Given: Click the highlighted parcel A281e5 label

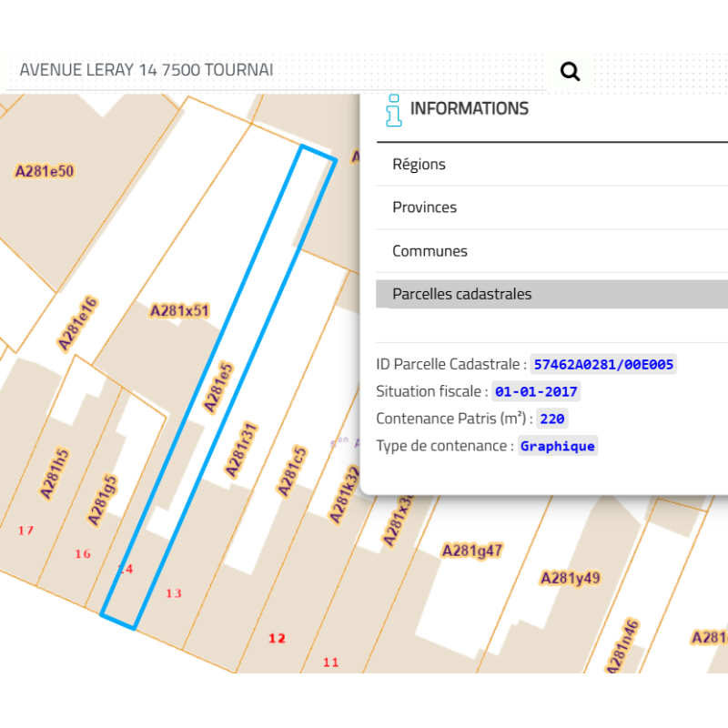Looking at the screenshot, I should coord(218,387).
